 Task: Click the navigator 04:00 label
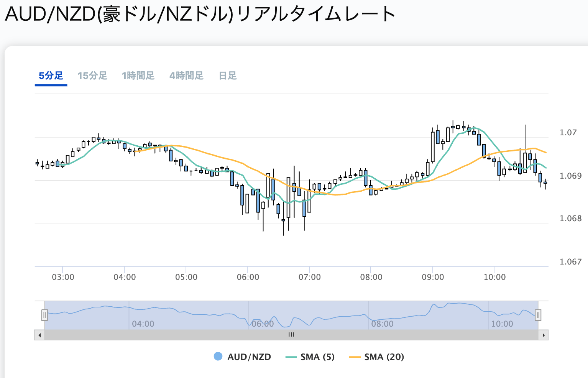(143, 324)
